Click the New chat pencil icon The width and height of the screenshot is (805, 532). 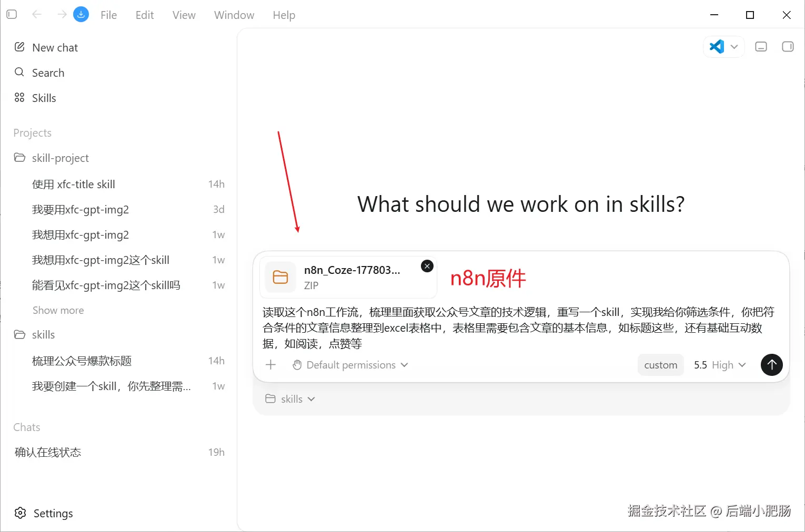tap(19, 47)
